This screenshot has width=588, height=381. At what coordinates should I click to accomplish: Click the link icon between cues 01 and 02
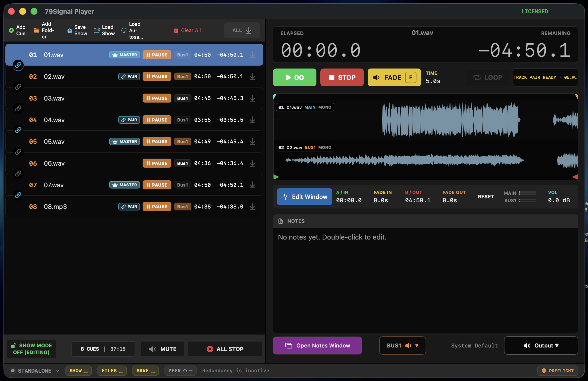[x=18, y=65]
